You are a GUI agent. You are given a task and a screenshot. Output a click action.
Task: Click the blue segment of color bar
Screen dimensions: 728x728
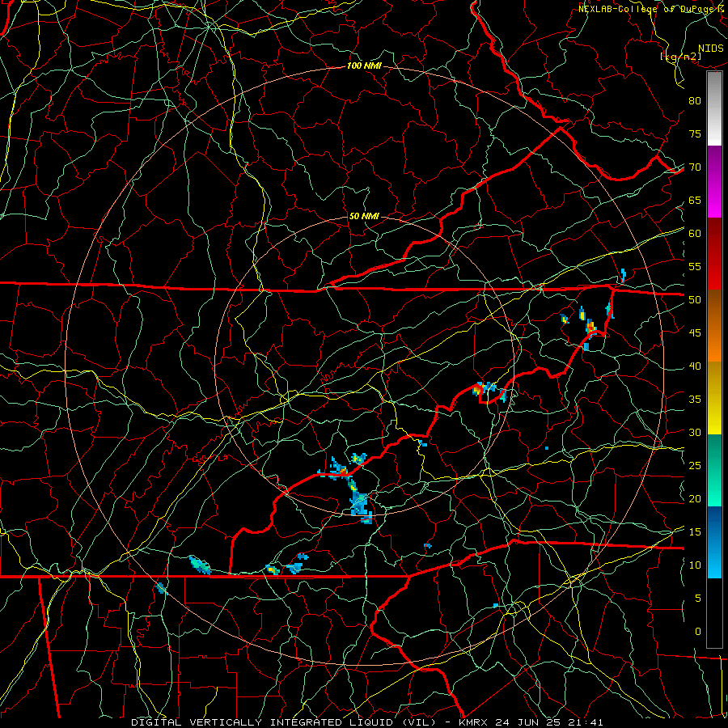click(714, 542)
